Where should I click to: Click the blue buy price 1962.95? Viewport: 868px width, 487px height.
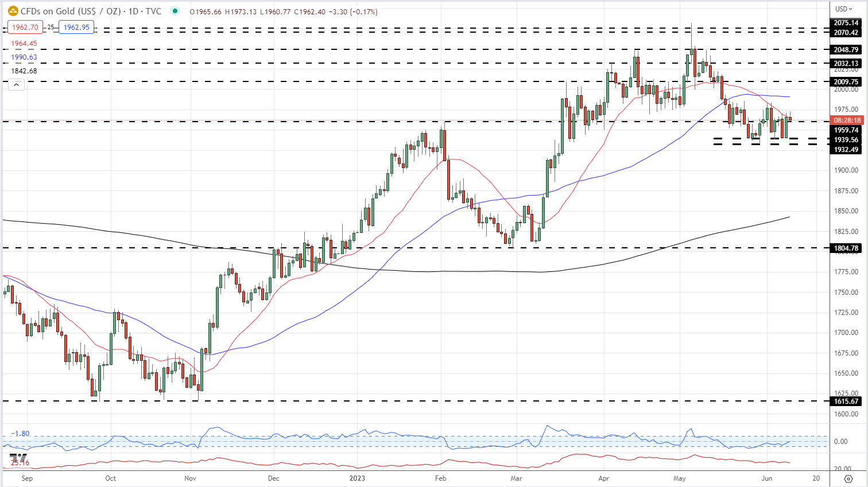[x=76, y=27]
